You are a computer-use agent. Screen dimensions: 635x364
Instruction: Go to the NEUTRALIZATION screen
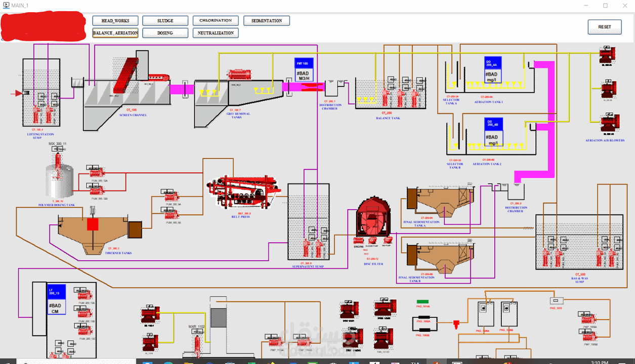[x=216, y=33]
